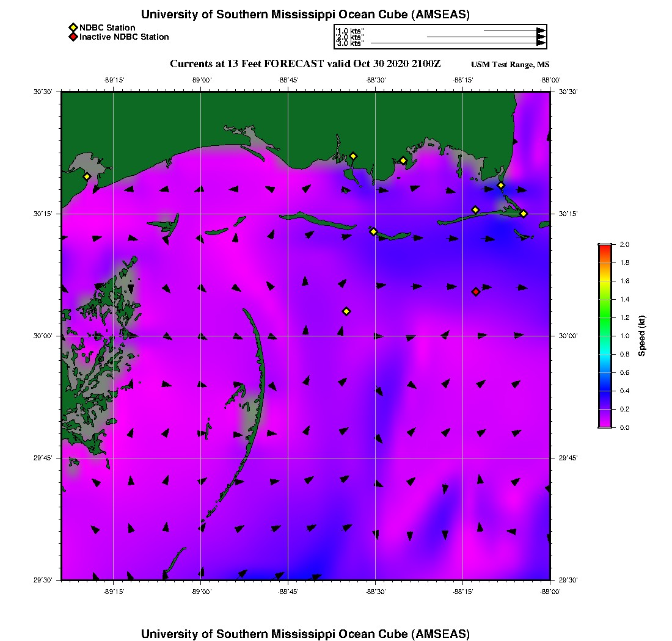Viewport: 672px width, 641px height.
Task: Select the westernmost yellow station marker
Action: click(x=87, y=176)
